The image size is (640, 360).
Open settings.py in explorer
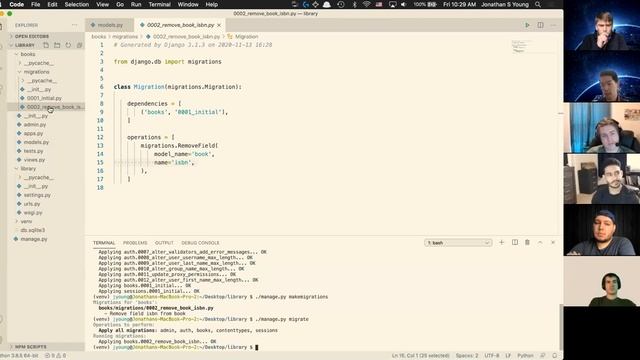[x=37, y=195]
